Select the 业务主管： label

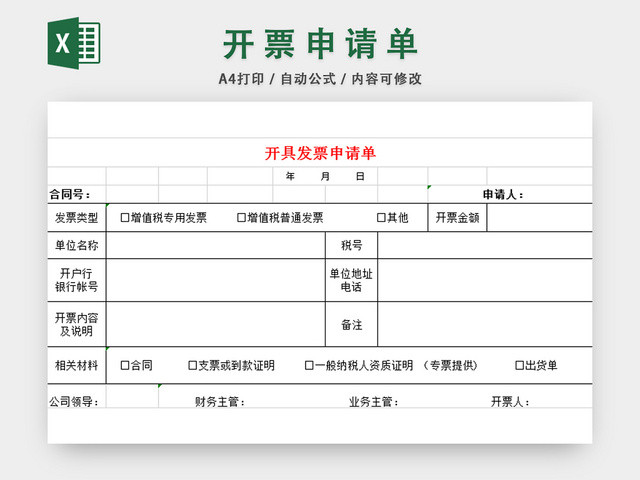(x=374, y=402)
